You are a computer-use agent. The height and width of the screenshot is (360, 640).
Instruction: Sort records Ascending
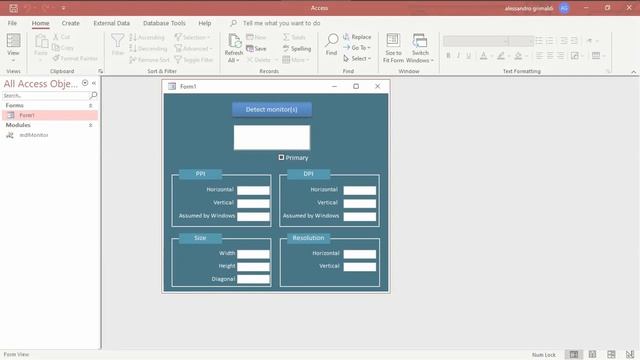click(147, 38)
